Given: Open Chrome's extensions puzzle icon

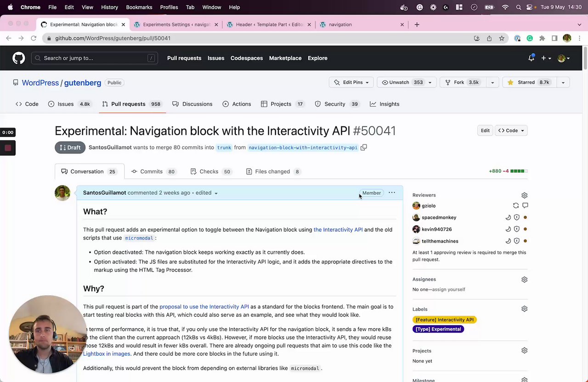Looking at the screenshot, I should (542, 38).
